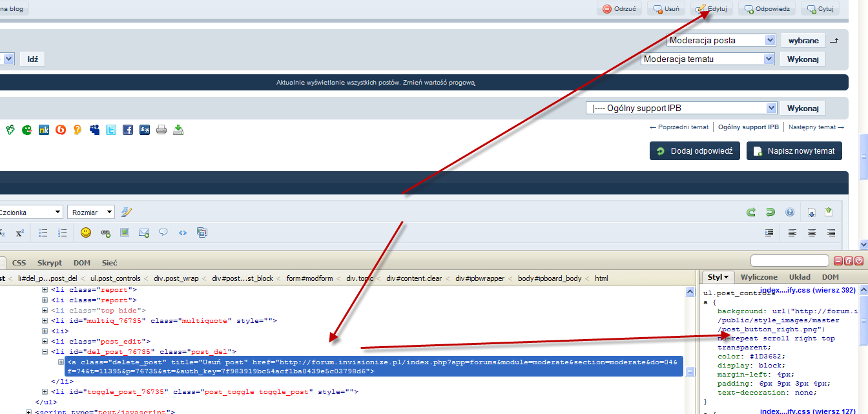
Task: Click the Digg share icon
Action: (145, 130)
